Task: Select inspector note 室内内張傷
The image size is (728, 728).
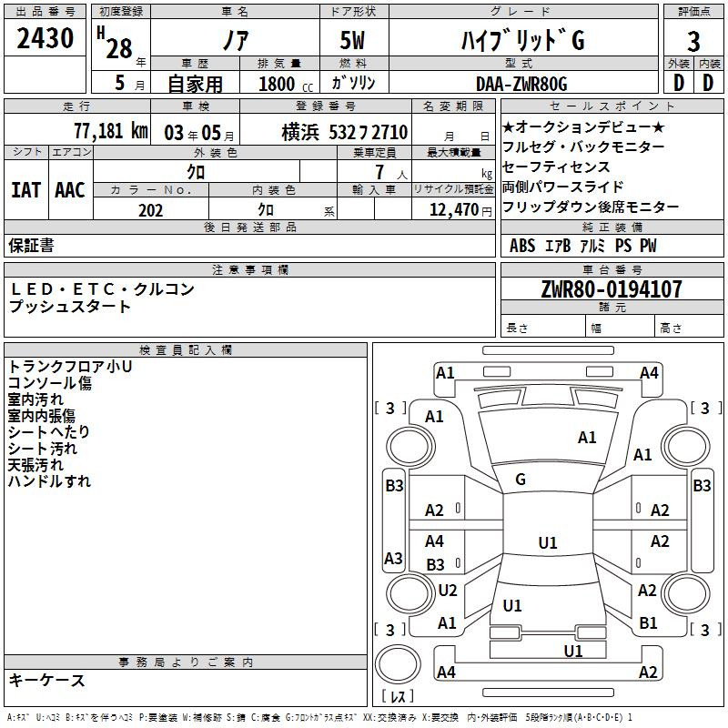Action: [x=41, y=416]
